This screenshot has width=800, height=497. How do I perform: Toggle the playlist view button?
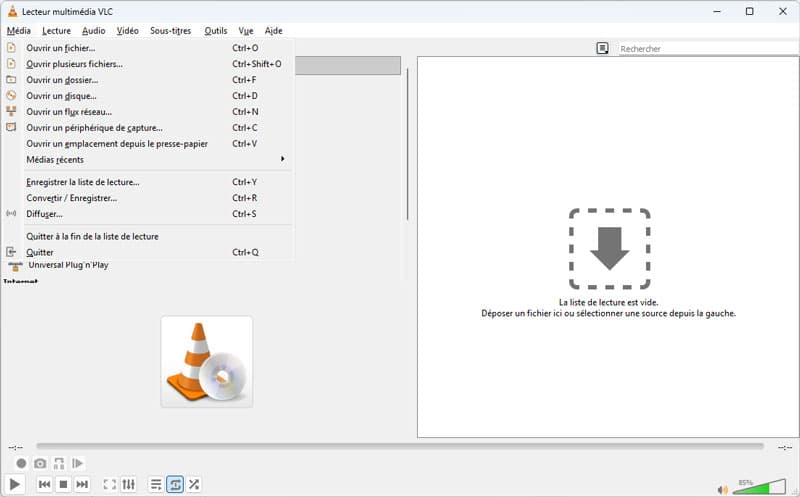coord(156,485)
